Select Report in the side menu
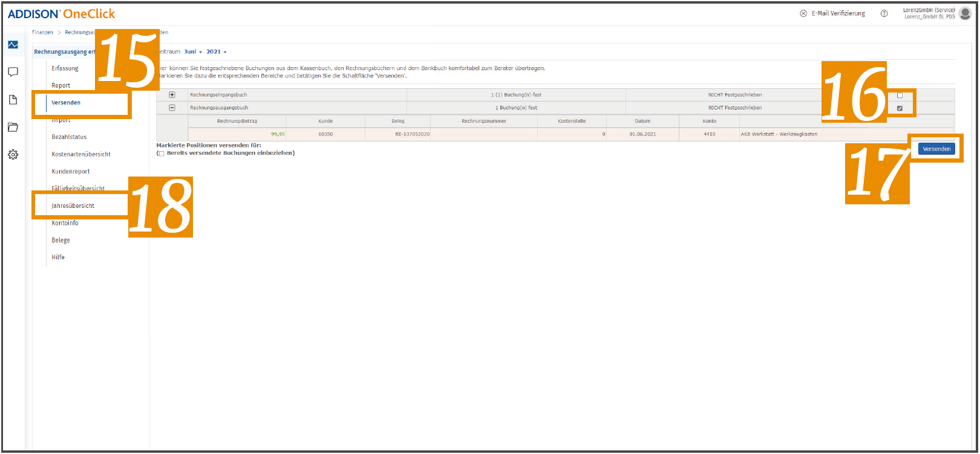The height and width of the screenshot is (454, 980). pyautogui.click(x=61, y=86)
